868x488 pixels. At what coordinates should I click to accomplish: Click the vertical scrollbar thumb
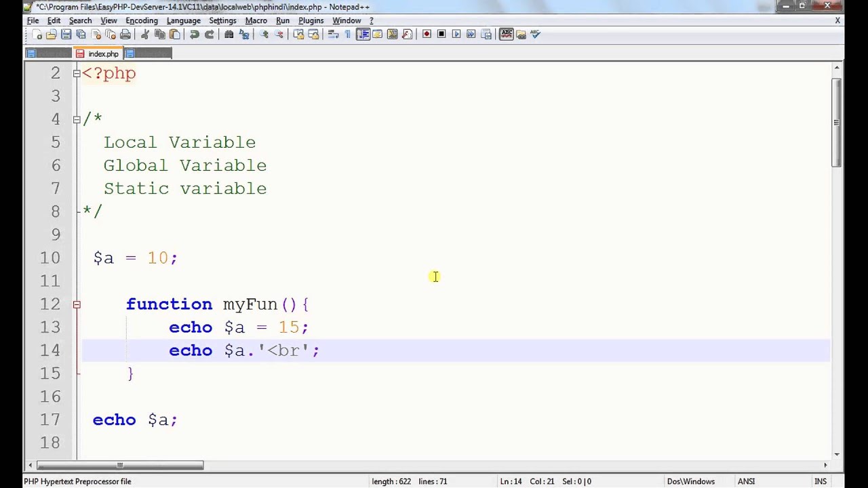(x=837, y=123)
